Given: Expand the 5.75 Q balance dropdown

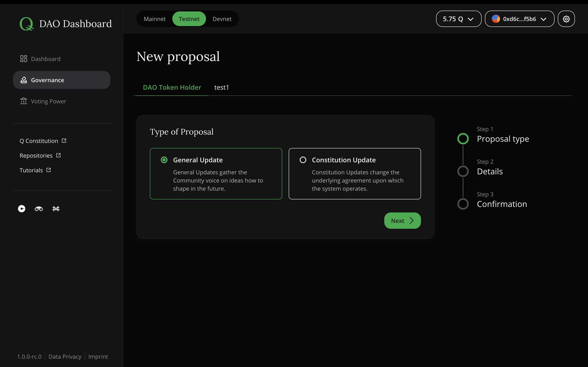Looking at the screenshot, I should [458, 19].
